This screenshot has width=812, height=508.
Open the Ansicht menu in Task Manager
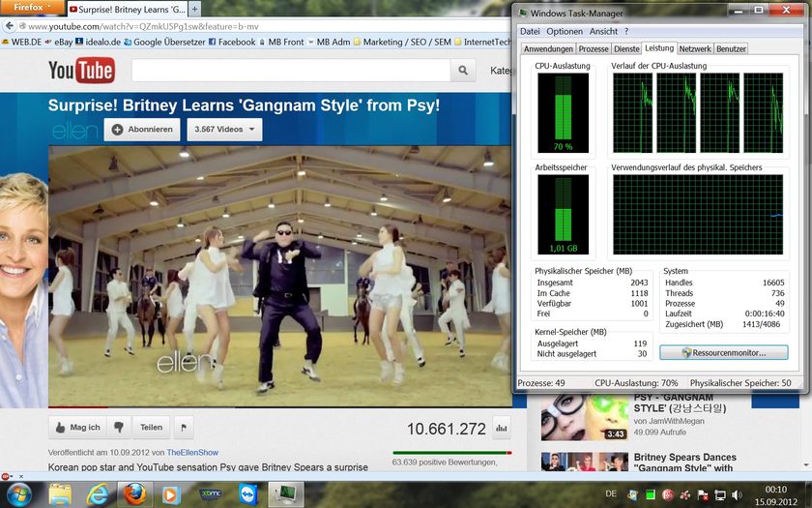click(x=603, y=31)
